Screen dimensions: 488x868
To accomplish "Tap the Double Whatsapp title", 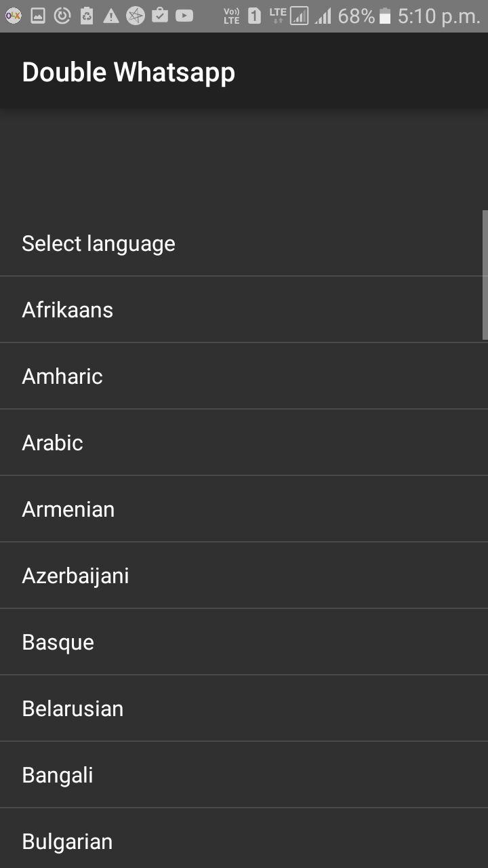I will pyautogui.click(x=129, y=72).
